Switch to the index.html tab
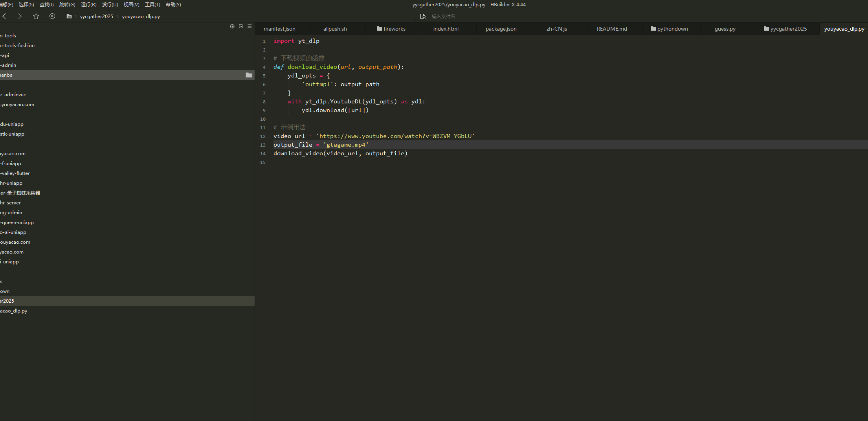868x421 pixels. click(446, 29)
